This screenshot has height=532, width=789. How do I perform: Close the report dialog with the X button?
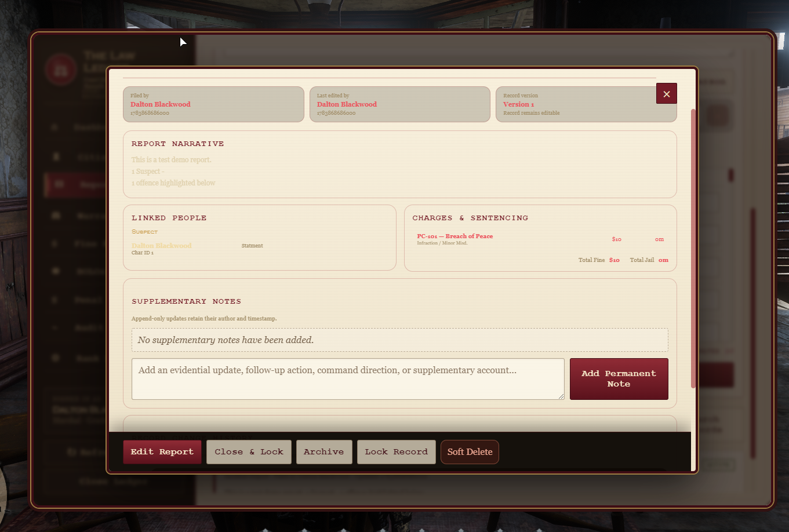(667, 94)
